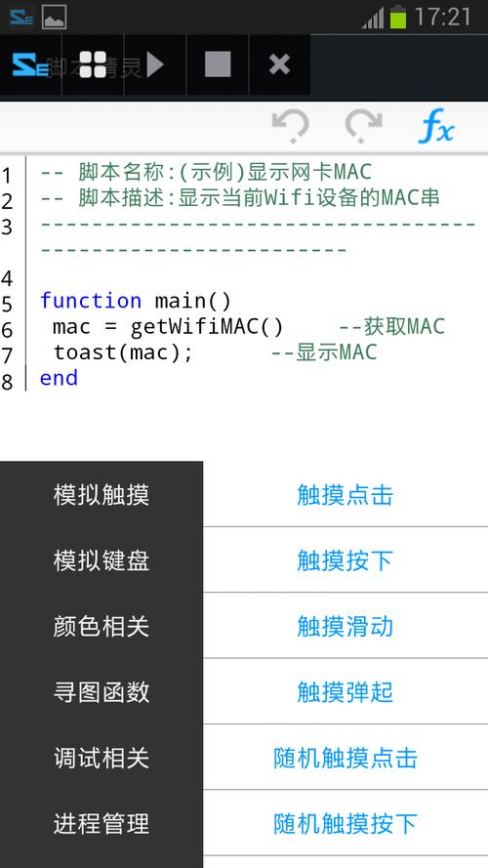This screenshot has width=488, height=868.
Task: Insert the 触摸弹起 function
Action: (346, 692)
